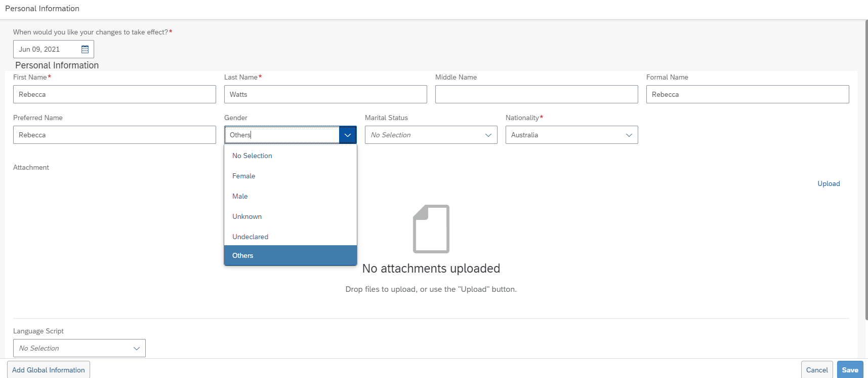The height and width of the screenshot is (378, 868).
Task: Click the Personal Information dialog title
Action: [42, 9]
